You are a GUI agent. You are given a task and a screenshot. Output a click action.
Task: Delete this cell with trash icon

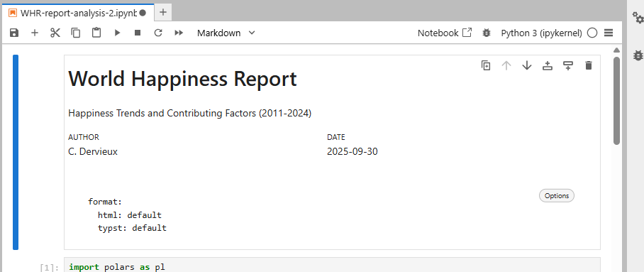(x=589, y=65)
